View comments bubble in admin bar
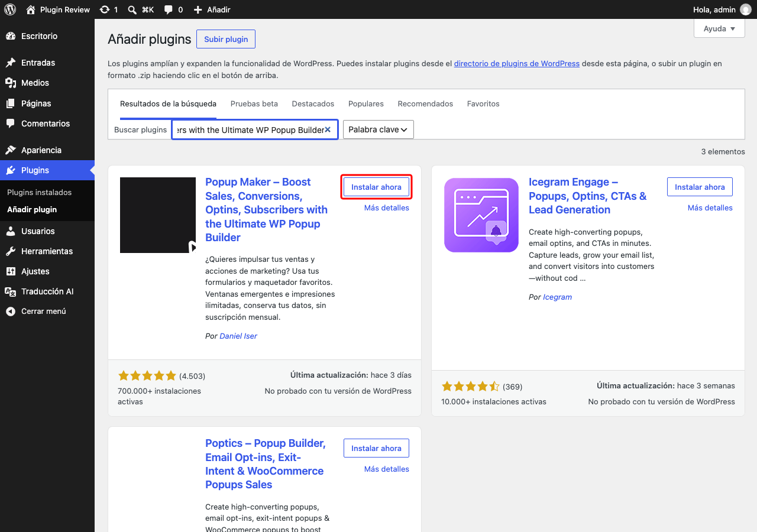The image size is (757, 532). point(173,9)
